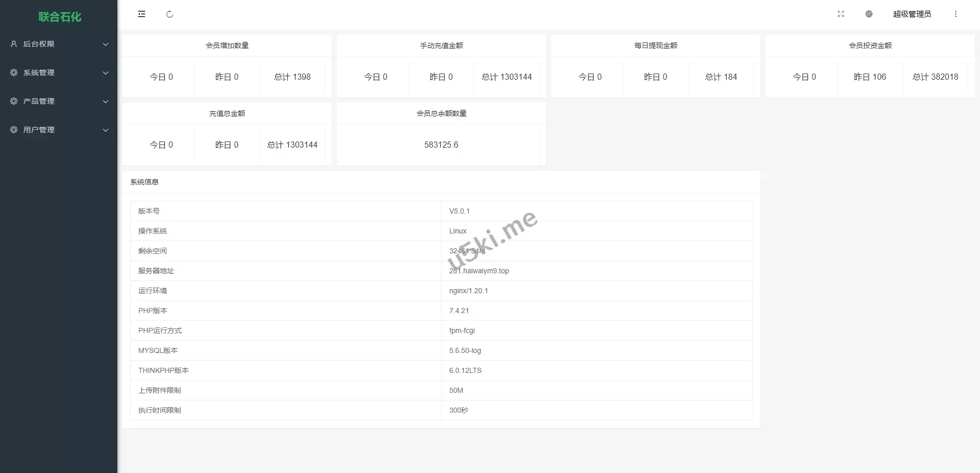Click the 583125.6 total balance value
Image resolution: width=980 pixels, height=473 pixels.
pos(441,145)
